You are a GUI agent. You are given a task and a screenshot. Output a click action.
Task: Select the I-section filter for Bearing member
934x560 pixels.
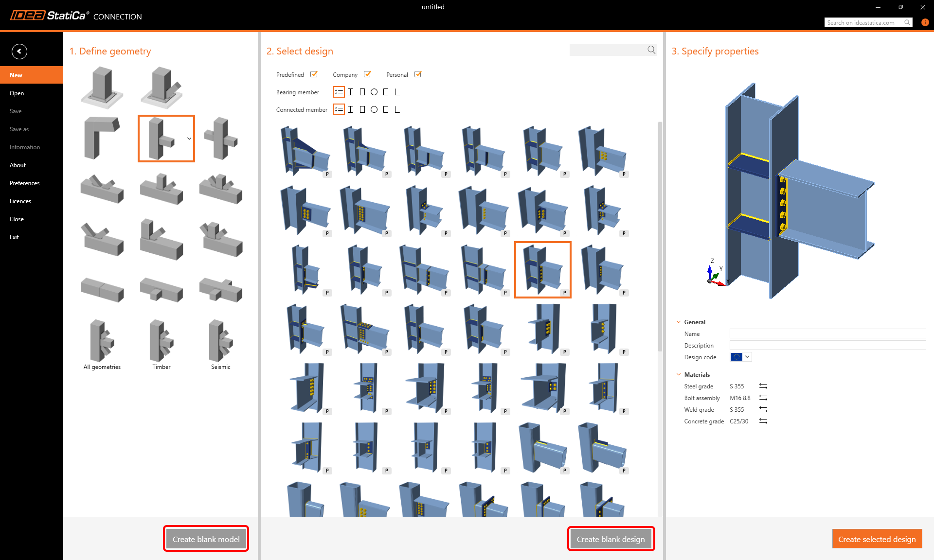tap(350, 92)
